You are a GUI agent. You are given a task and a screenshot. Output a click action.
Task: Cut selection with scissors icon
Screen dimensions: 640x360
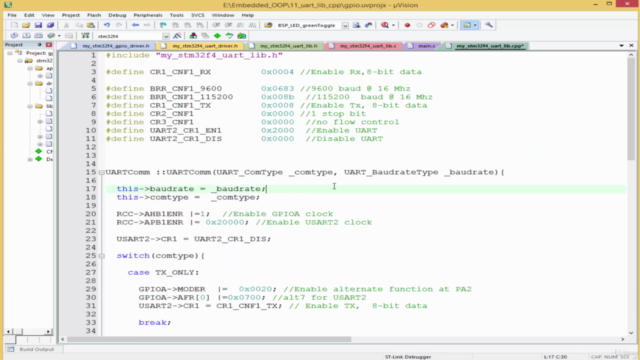pyautogui.click(x=66, y=25)
